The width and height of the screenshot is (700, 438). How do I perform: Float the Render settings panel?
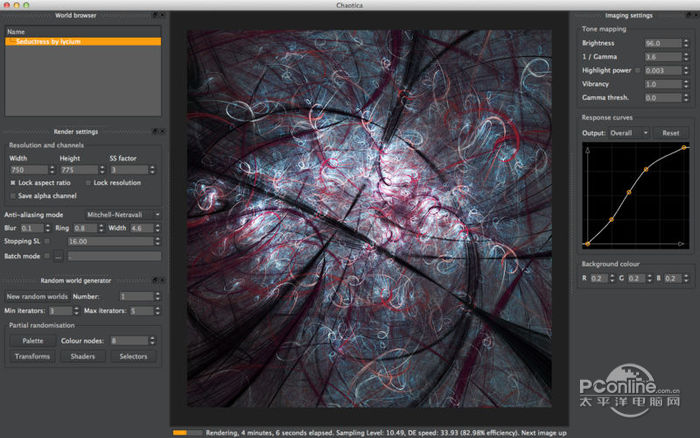[x=154, y=131]
